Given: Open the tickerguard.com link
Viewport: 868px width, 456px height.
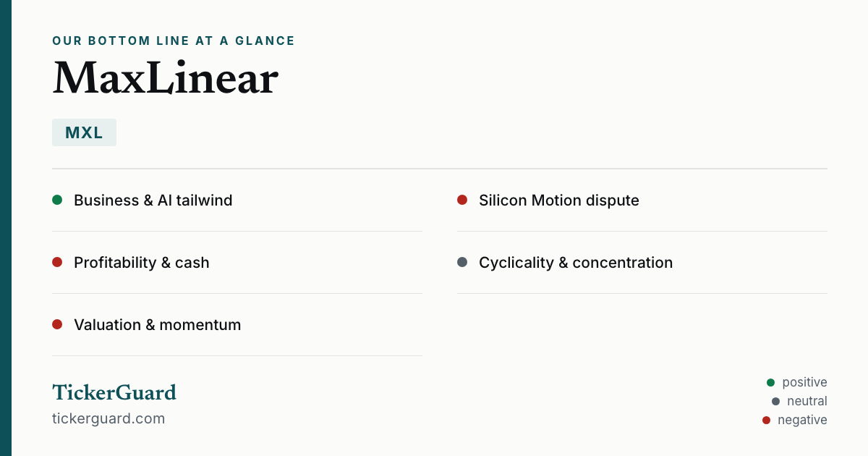Looking at the screenshot, I should point(109,418).
